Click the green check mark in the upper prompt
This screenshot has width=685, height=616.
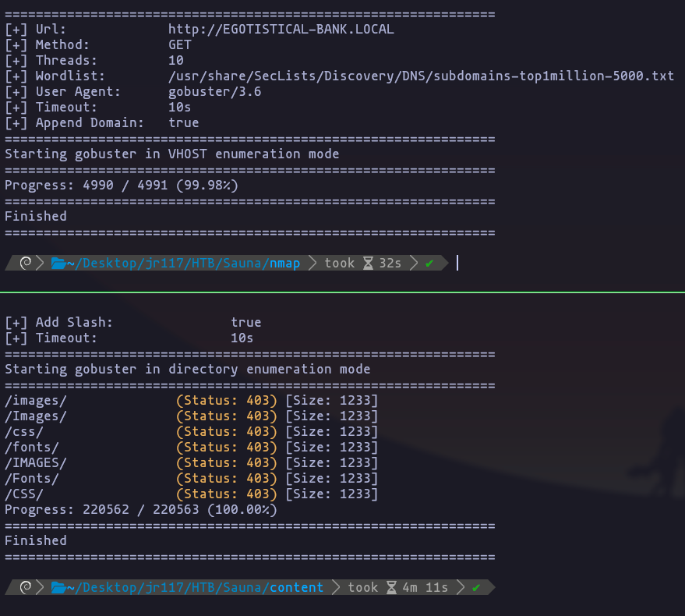(x=429, y=264)
